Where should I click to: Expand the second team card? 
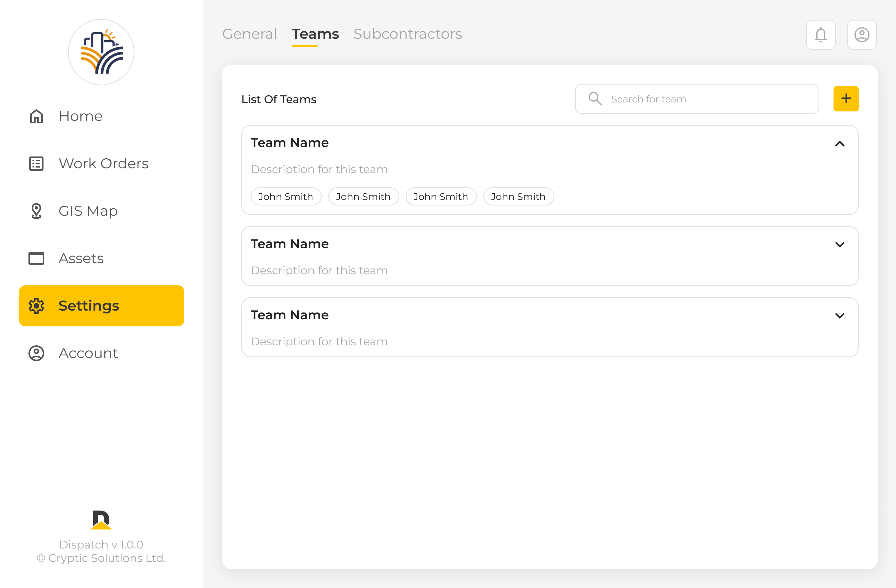point(840,244)
